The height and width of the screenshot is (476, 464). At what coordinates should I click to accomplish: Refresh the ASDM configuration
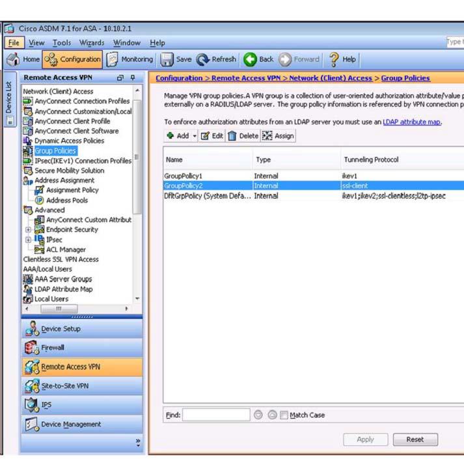(216, 59)
